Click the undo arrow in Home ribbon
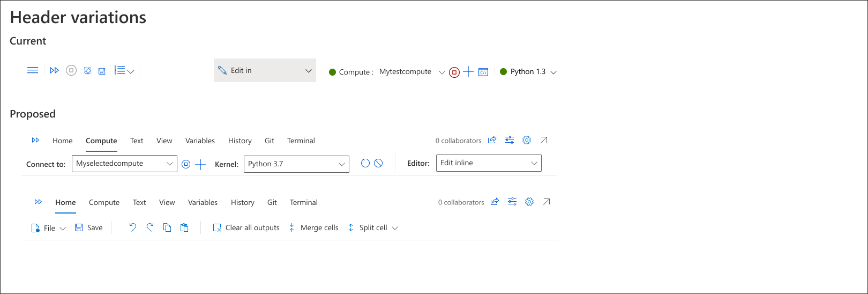Screen dimensions: 868x294 (133, 227)
